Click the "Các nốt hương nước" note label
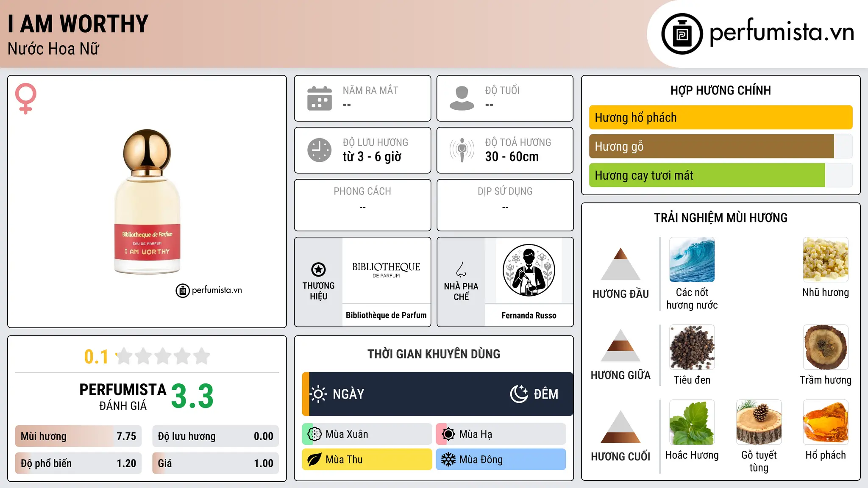 tap(692, 299)
